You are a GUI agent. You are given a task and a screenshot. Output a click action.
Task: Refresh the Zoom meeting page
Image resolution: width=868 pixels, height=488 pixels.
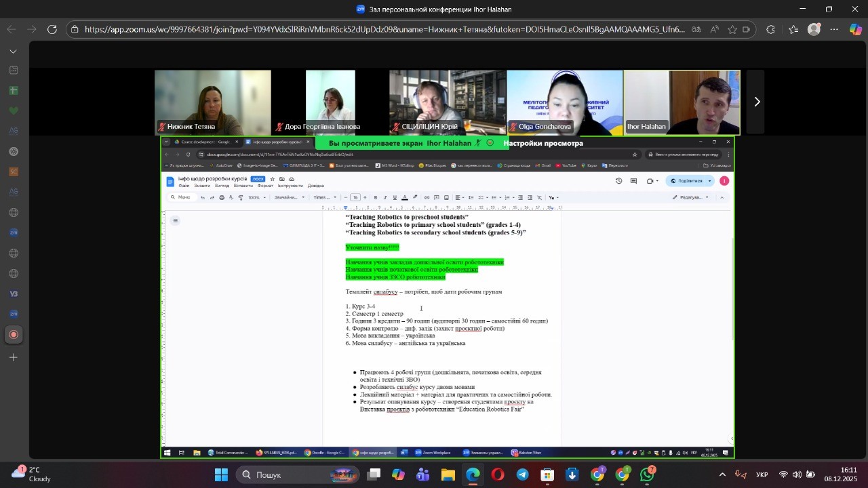pos(52,29)
